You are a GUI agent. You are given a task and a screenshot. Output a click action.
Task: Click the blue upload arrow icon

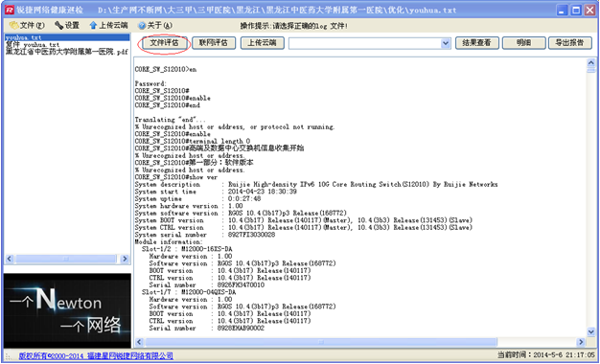93,26
